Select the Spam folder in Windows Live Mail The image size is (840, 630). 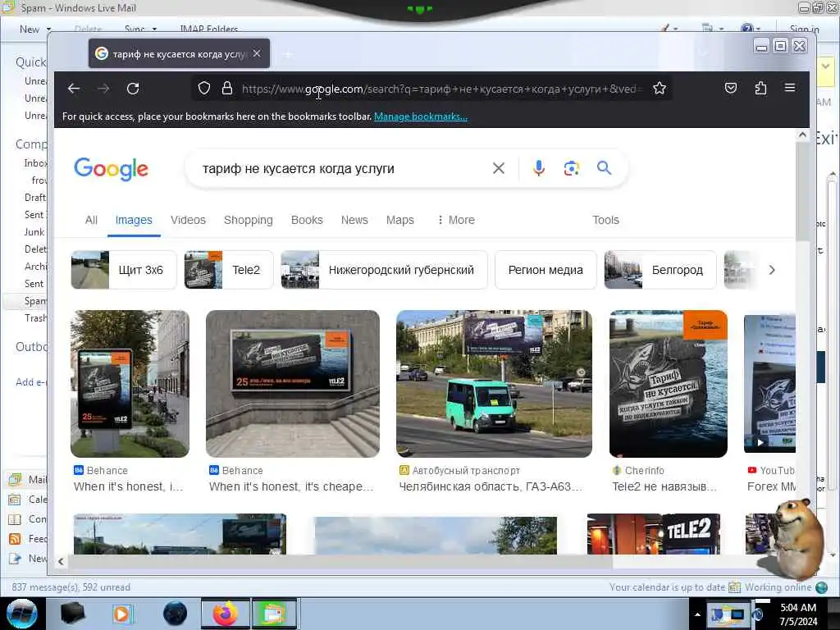pos(34,300)
